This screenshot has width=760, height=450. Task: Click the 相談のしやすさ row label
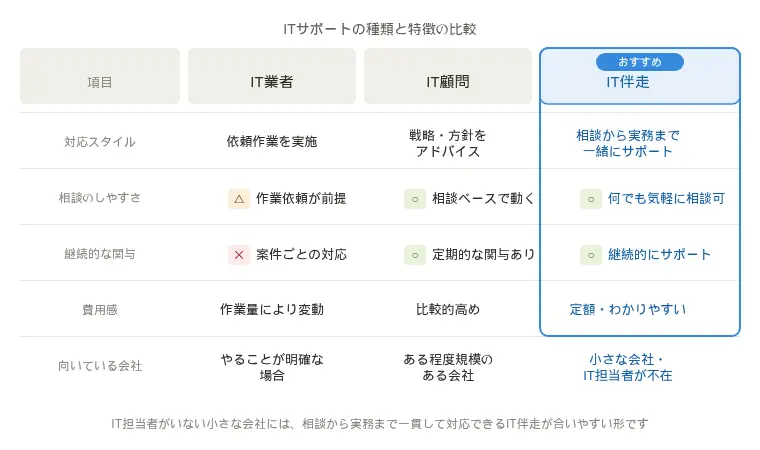coord(100,198)
